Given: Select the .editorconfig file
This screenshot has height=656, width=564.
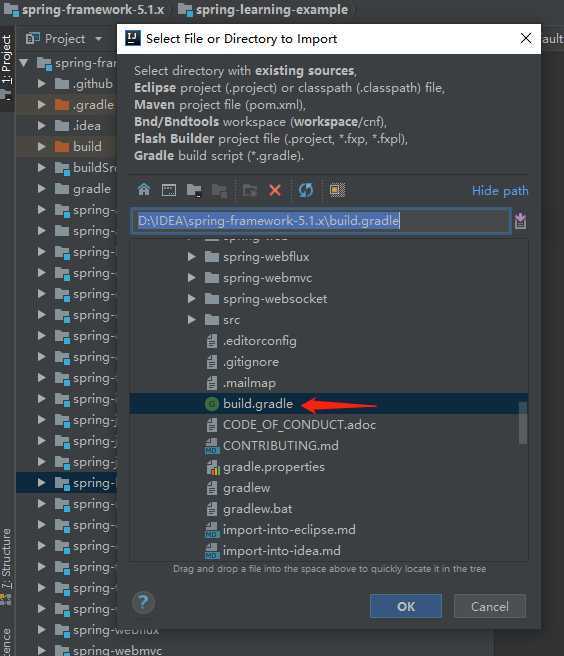Looking at the screenshot, I should (x=260, y=341).
